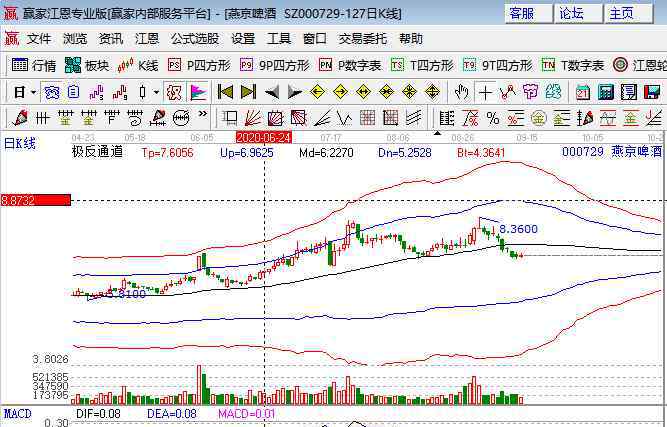The image size is (667, 427).
Task: Select the grid with arrow icon
Action: tap(390, 118)
